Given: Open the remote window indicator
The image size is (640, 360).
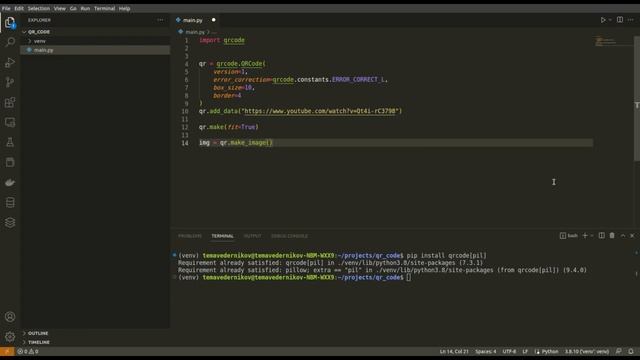Looking at the screenshot, I should [7, 351].
